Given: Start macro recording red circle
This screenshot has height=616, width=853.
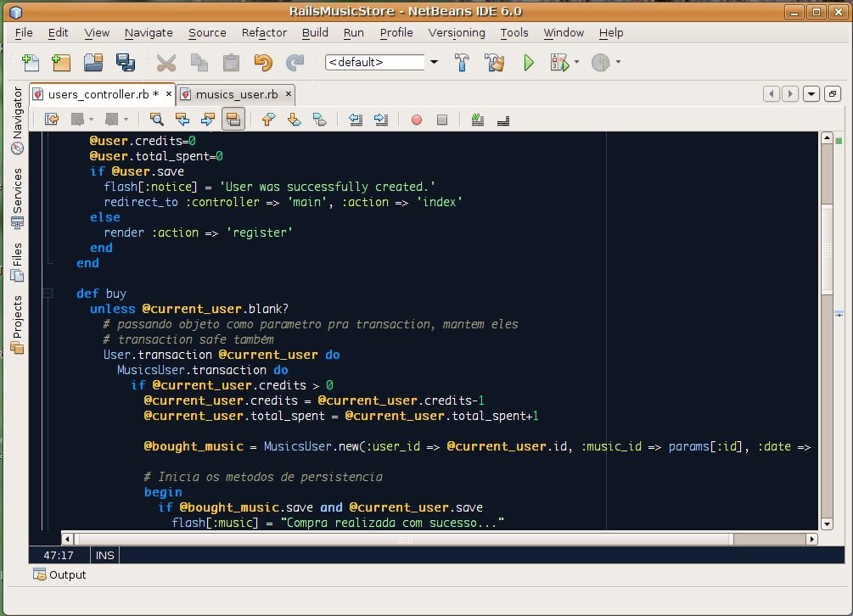Looking at the screenshot, I should coord(417,120).
